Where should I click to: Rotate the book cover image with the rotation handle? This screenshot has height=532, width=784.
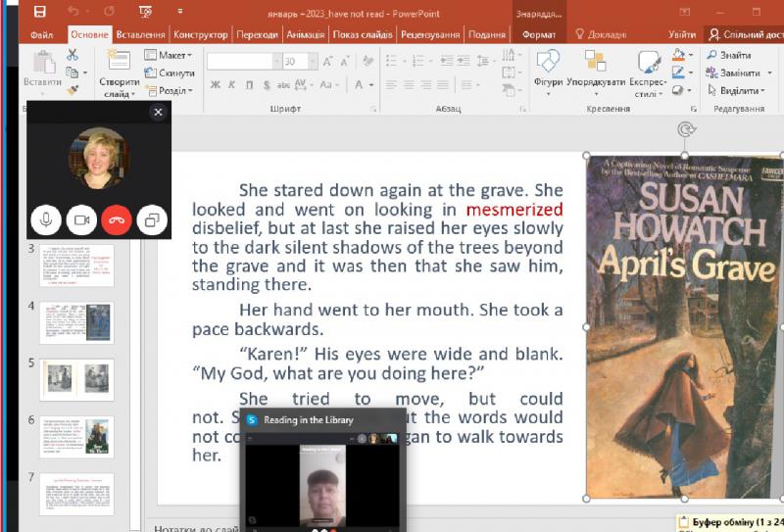pos(686,129)
